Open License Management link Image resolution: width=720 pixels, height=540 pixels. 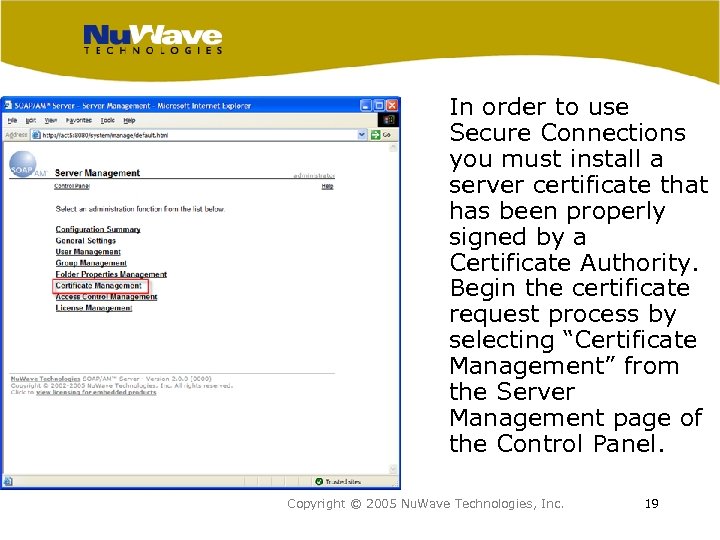pyautogui.click(x=94, y=308)
